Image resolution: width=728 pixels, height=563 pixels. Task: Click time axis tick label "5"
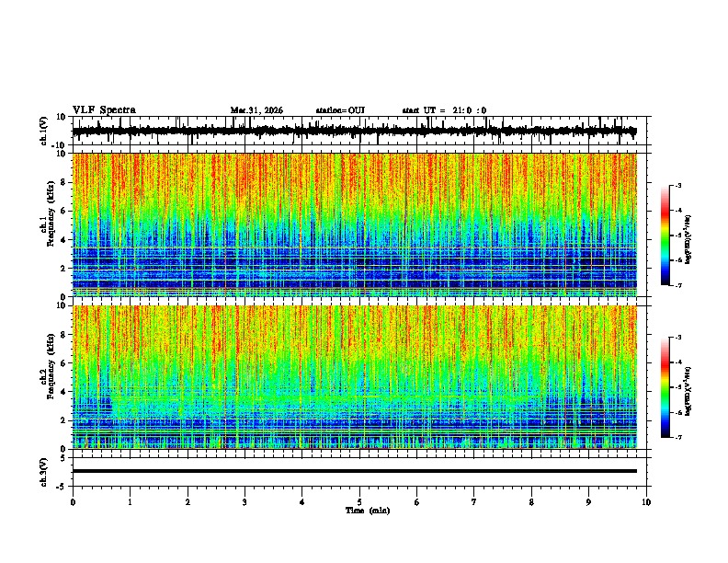[359, 502]
